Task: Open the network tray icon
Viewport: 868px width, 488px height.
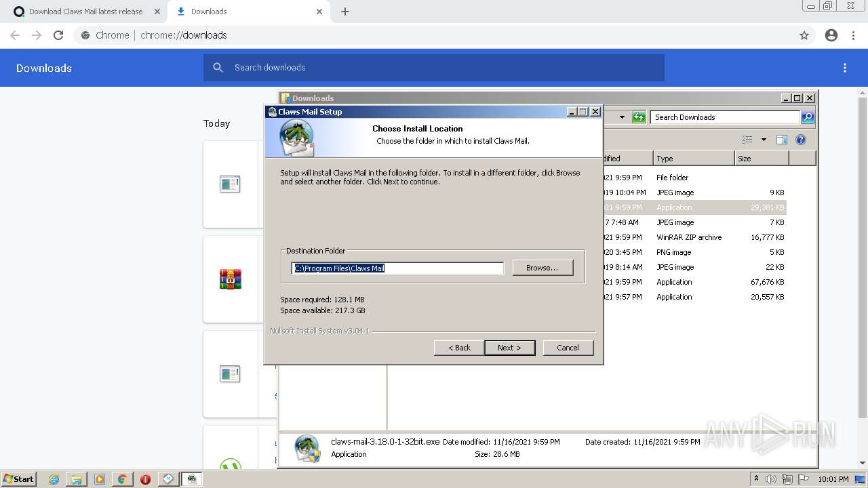Action: click(x=787, y=479)
